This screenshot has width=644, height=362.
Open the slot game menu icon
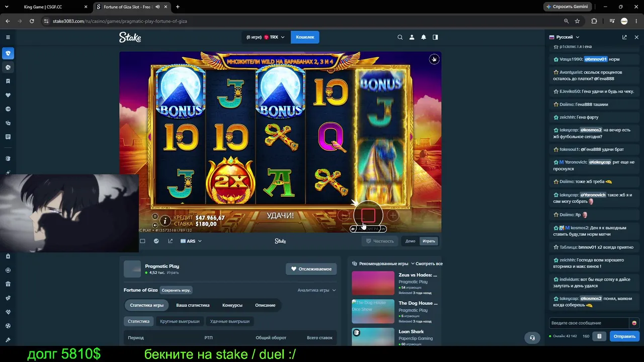coord(155,216)
